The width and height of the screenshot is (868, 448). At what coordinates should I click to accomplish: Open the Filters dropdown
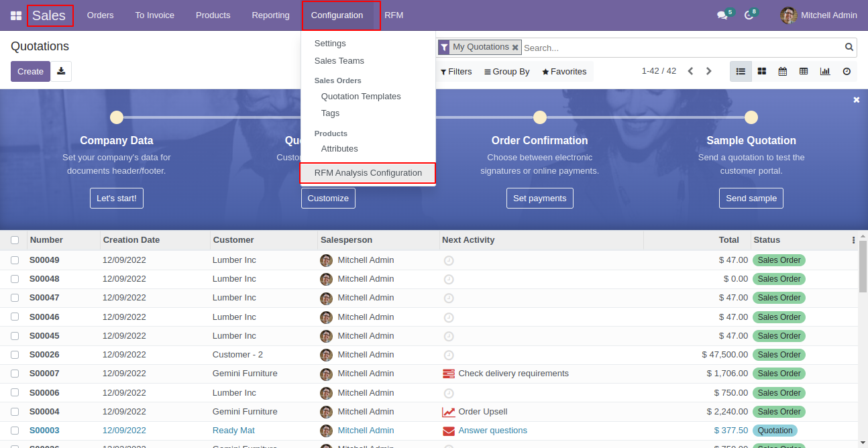click(456, 72)
